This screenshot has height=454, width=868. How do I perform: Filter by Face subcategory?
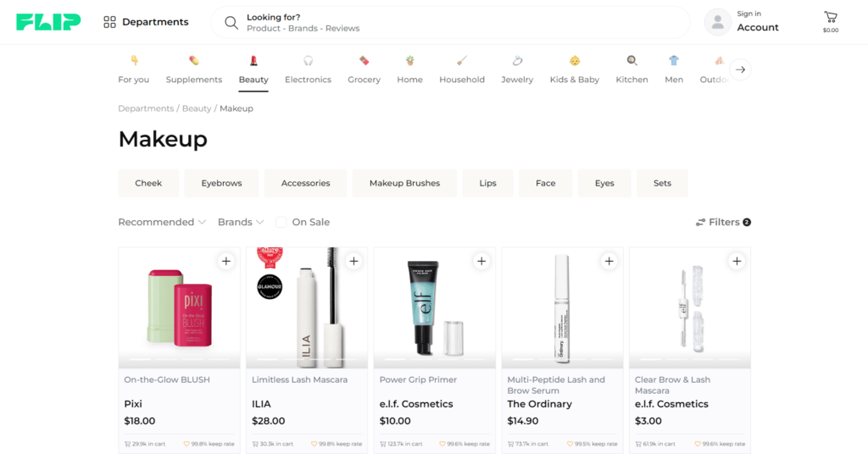point(545,183)
